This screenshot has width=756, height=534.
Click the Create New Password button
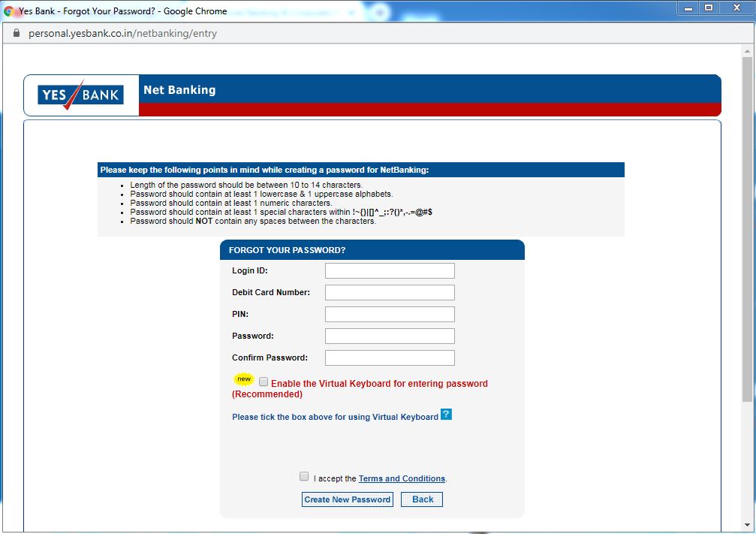pyautogui.click(x=347, y=499)
